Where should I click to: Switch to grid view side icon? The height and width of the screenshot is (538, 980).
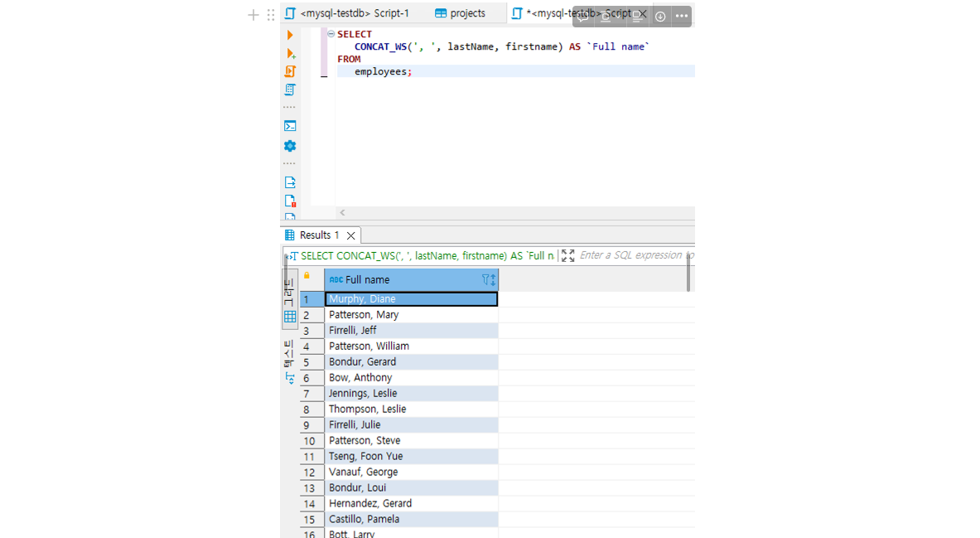[x=290, y=317]
